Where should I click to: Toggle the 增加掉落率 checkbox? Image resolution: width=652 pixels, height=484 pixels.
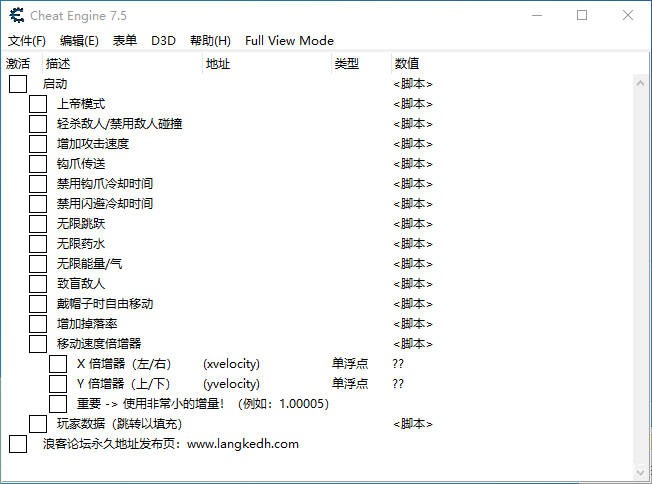coord(38,323)
